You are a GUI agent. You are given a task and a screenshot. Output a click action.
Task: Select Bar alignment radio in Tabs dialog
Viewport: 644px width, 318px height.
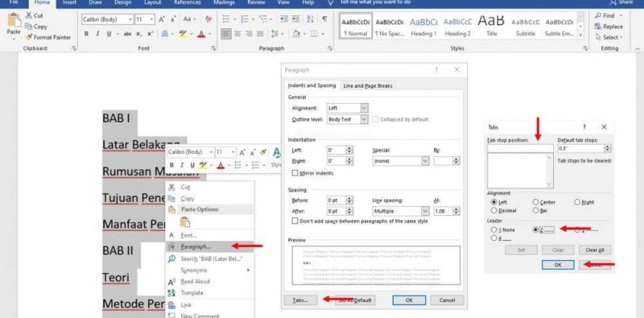pyautogui.click(x=535, y=211)
